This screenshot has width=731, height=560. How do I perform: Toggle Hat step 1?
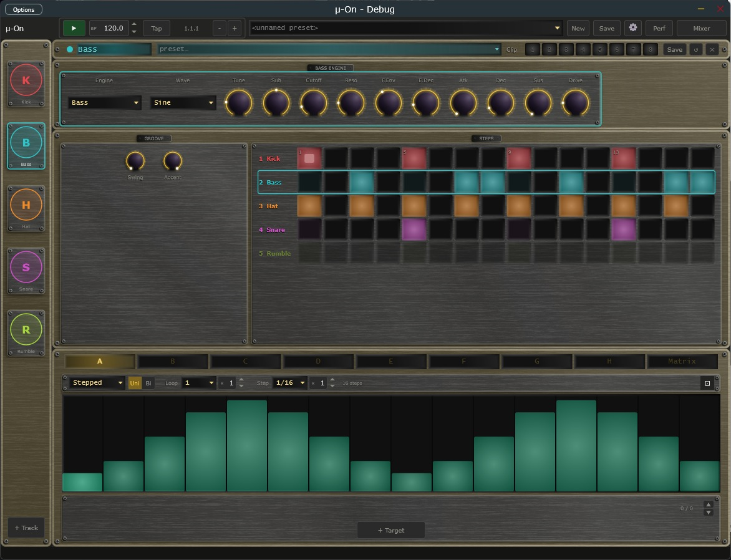[309, 206]
